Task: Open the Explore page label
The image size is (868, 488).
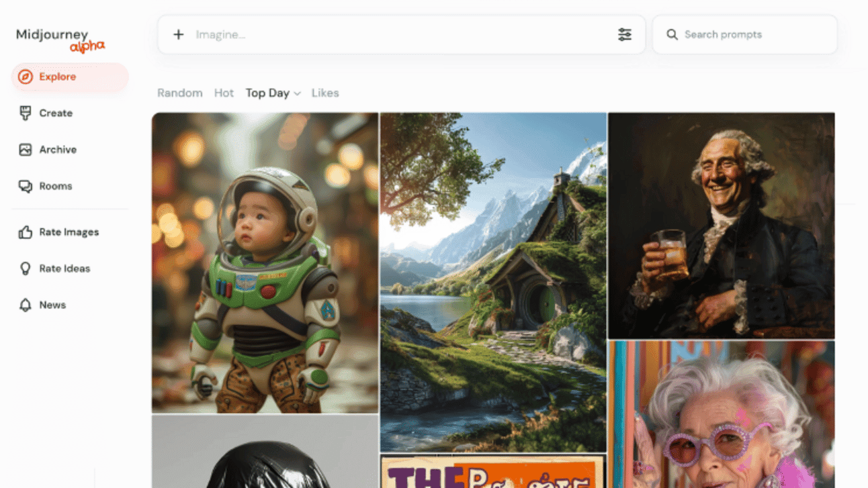Action: 58,77
